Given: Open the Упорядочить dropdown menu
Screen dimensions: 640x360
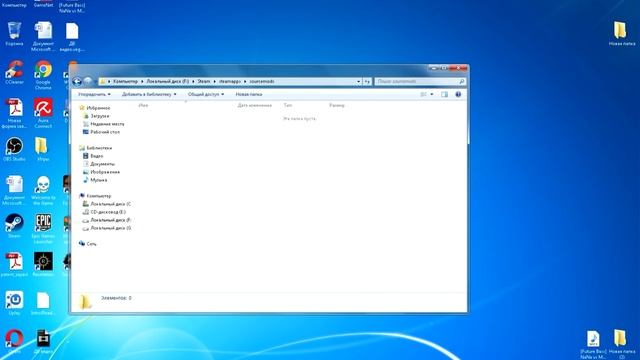Looking at the screenshot, I should pos(94,94).
